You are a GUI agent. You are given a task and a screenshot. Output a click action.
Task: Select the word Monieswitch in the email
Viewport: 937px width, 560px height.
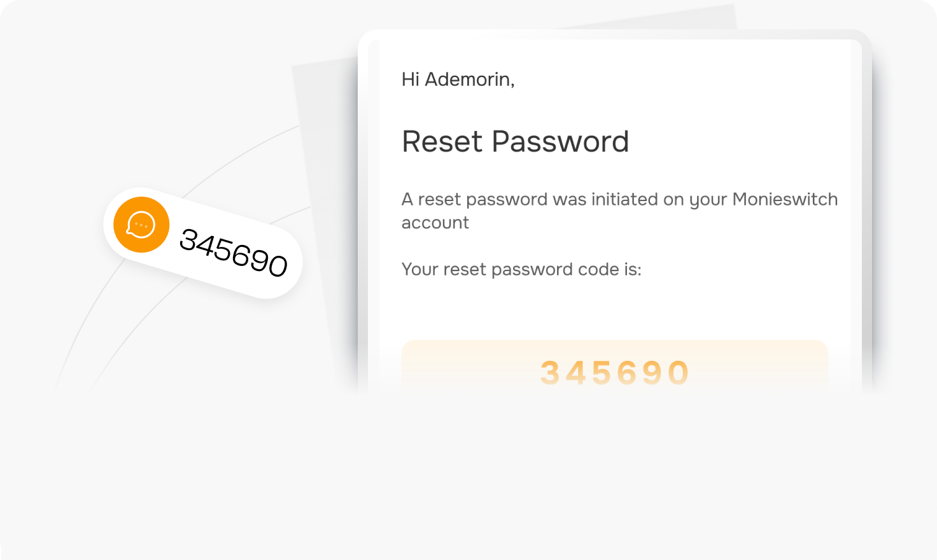784,199
